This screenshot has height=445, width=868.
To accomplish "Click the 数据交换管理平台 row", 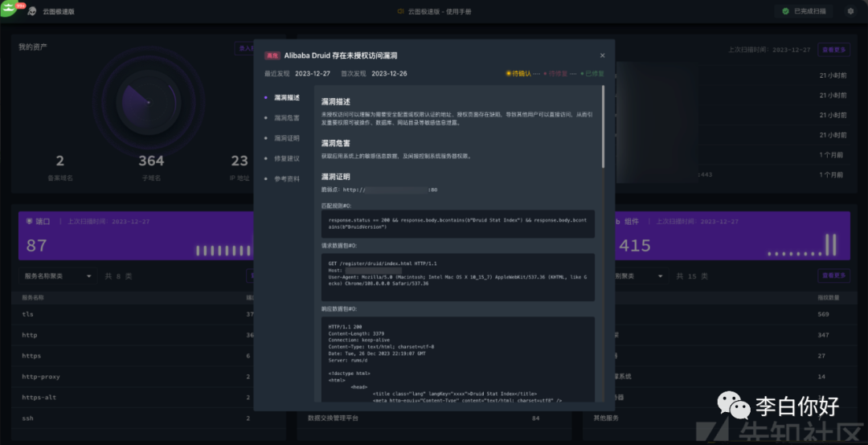I will [x=435, y=418].
